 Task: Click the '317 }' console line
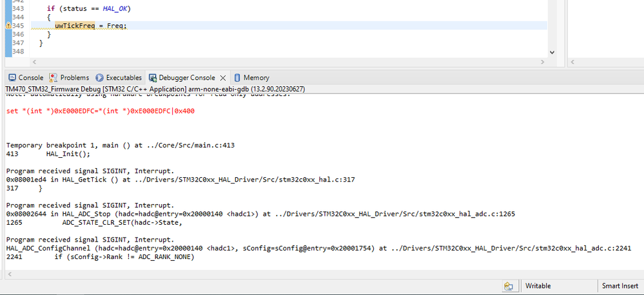pyautogui.click(x=24, y=188)
